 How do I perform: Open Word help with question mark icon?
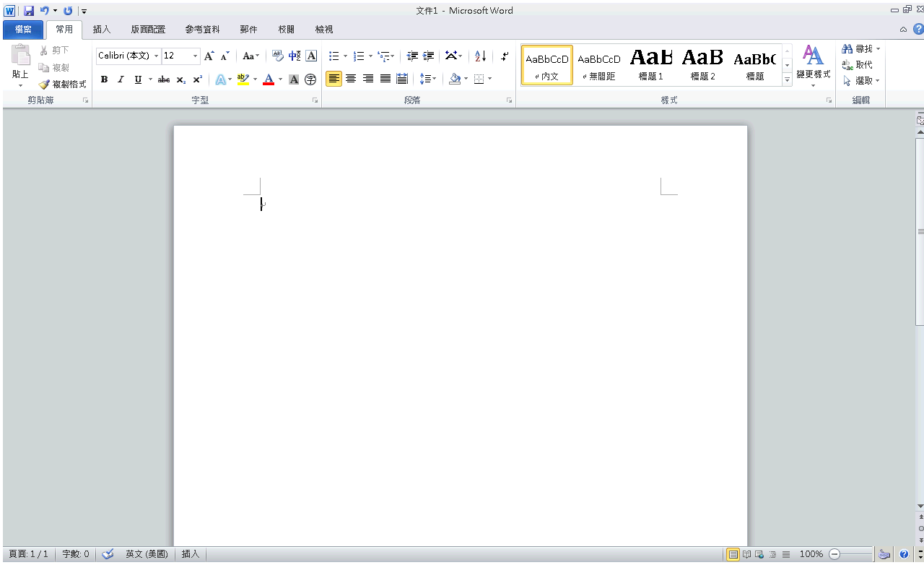click(x=918, y=30)
